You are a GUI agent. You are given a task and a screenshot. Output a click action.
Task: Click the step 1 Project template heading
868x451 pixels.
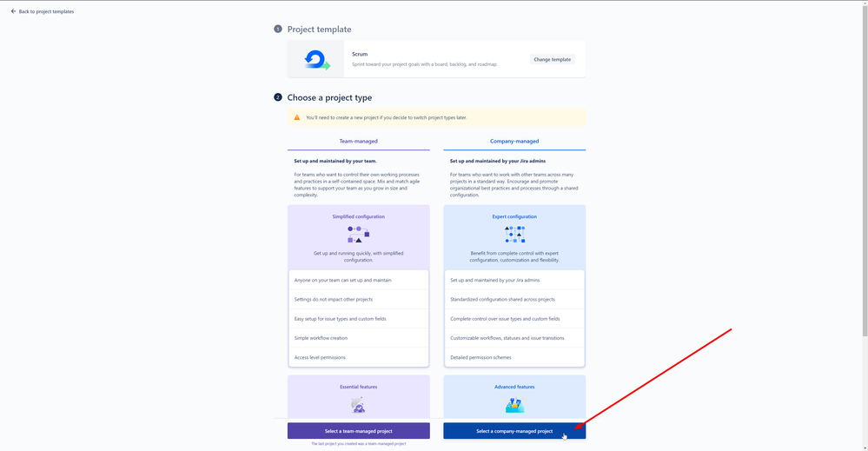(319, 30)
